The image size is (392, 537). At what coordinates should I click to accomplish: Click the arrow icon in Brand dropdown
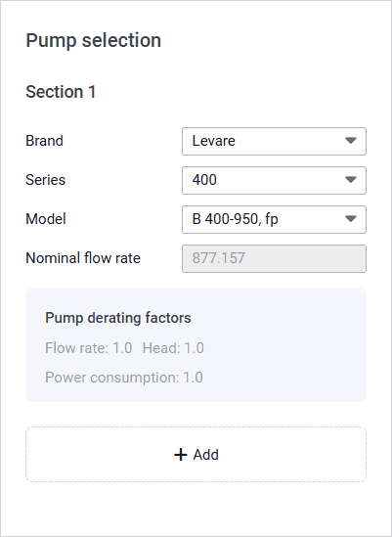point(351,141)
